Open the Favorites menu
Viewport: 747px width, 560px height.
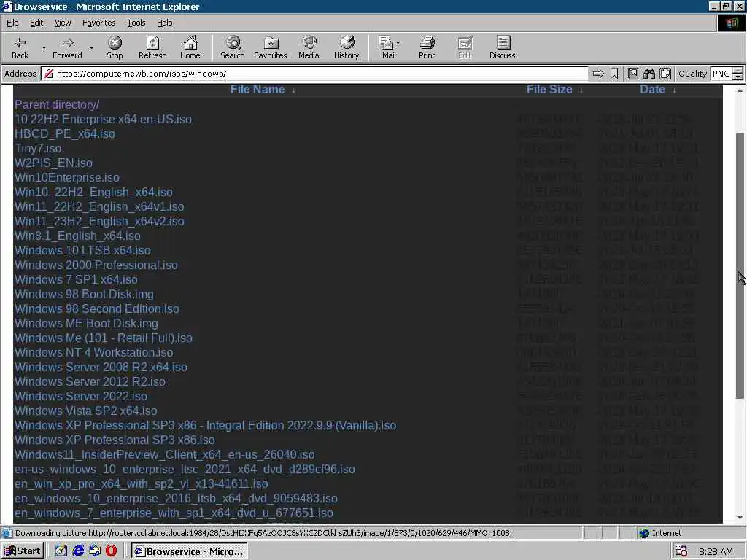tap(98, 23)
